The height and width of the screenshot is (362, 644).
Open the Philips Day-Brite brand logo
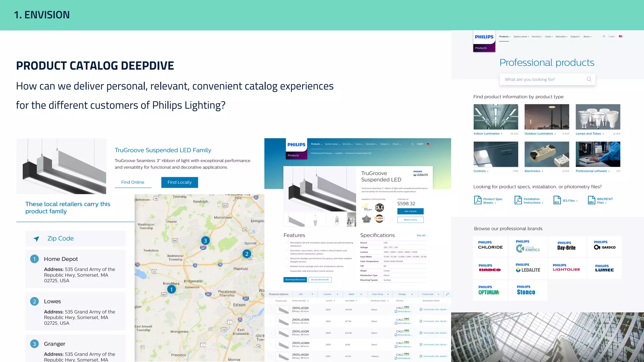coord(567,246)
